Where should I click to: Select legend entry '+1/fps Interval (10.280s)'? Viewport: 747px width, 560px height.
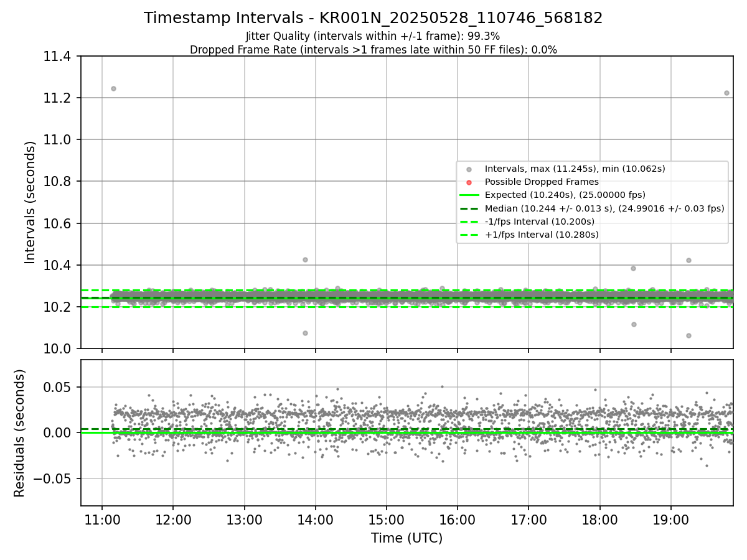[542, 235]
